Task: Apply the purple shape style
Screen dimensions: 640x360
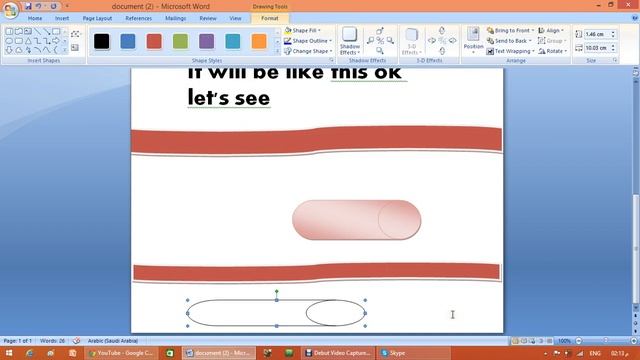Action: [x=207, y=41]
